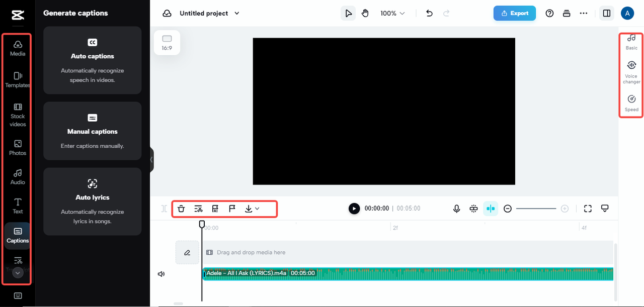Click the Drag and drop media here track
Viewport: 644px width, 307px height.
[x=407, y=252]
